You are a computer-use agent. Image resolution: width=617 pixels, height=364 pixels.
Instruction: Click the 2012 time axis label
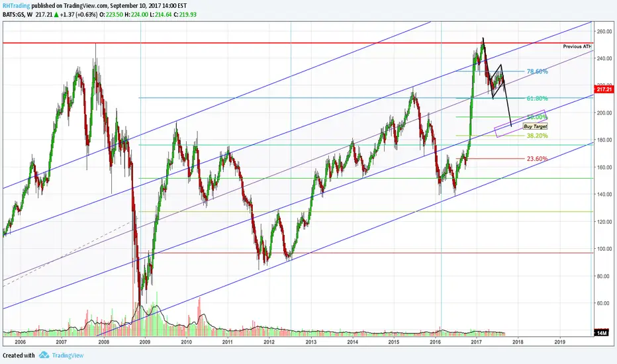pos(269,342)
